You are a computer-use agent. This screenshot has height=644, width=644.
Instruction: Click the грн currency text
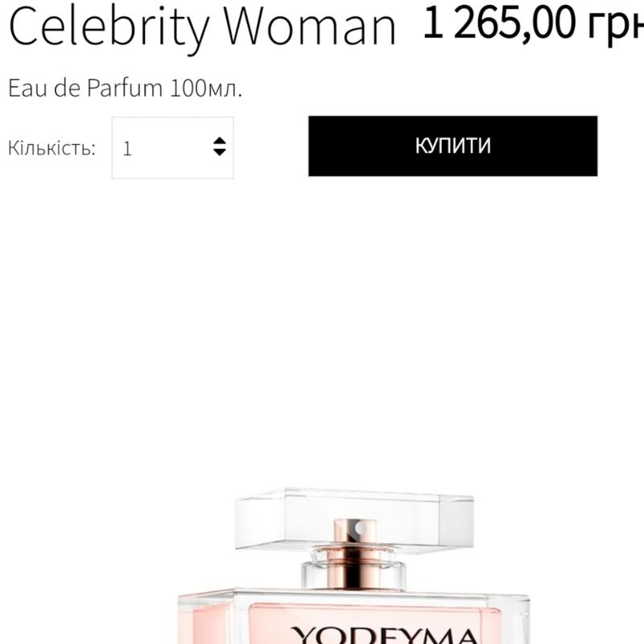click(616, 25)
